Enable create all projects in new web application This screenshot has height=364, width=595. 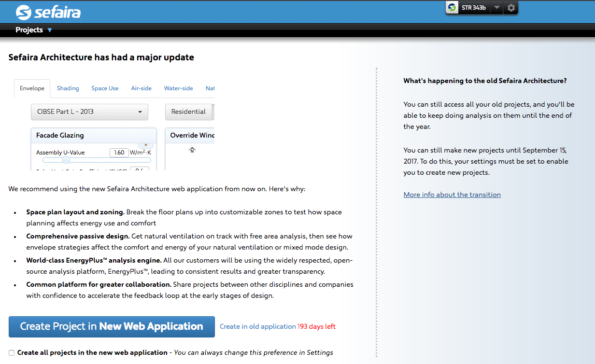pyautogui.click(x=12, y=353)
